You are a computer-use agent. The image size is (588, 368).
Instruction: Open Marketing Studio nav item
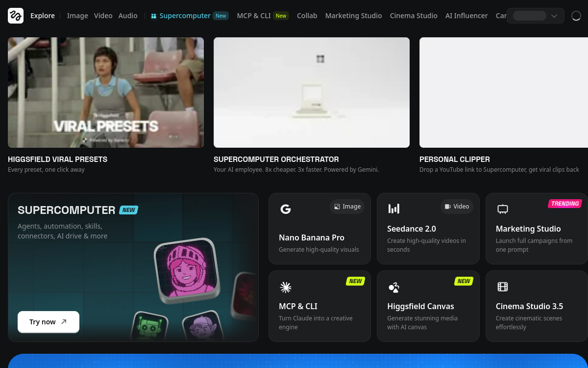(x=353, y=16)
